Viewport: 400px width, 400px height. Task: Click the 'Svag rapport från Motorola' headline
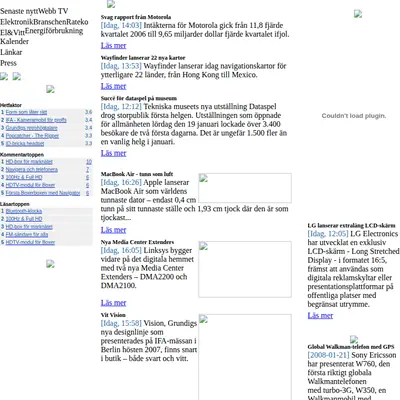(x=136, y=17)
